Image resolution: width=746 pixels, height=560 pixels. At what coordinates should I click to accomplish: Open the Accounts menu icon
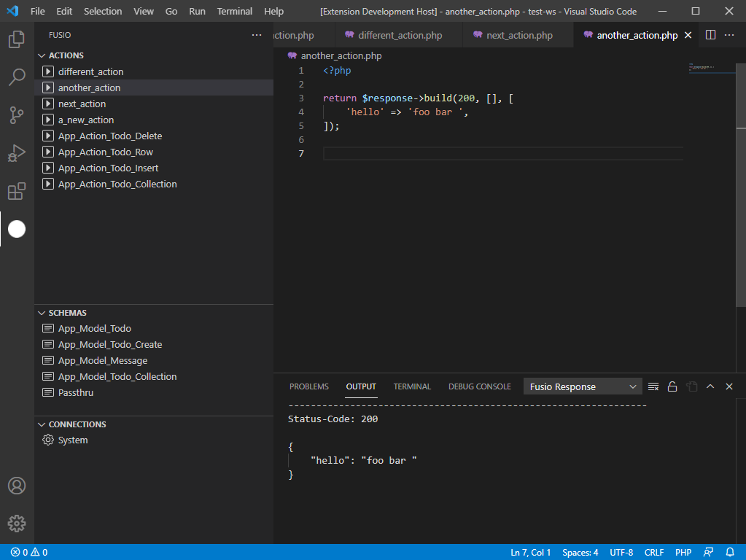point(17,486)
